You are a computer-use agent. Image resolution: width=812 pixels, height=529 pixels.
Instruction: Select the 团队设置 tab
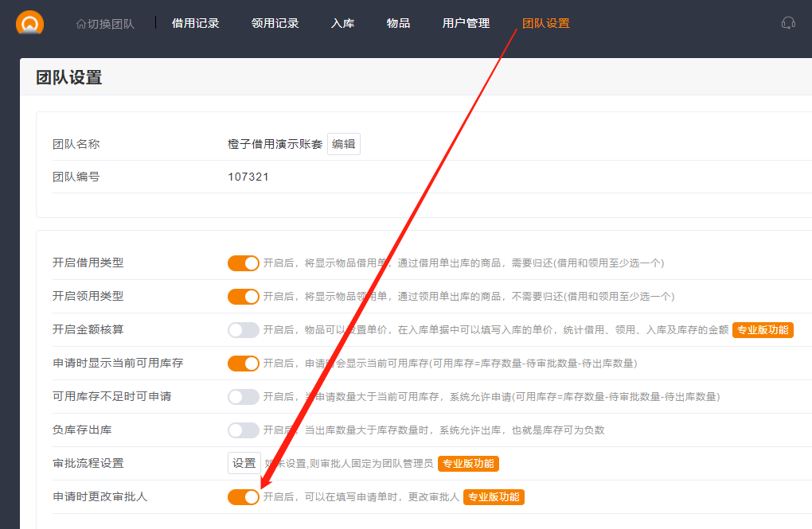[545, 23]
